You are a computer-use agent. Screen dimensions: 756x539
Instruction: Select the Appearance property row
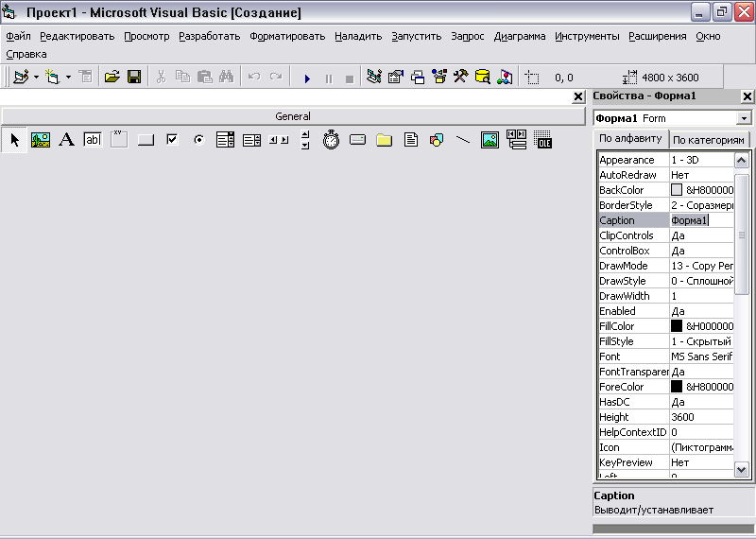(665, 160)
